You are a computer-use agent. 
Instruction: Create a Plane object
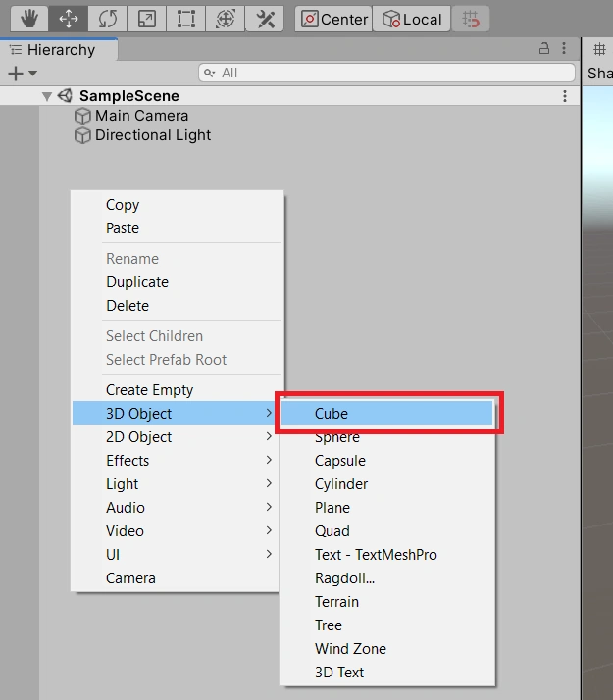pos(387,508)
